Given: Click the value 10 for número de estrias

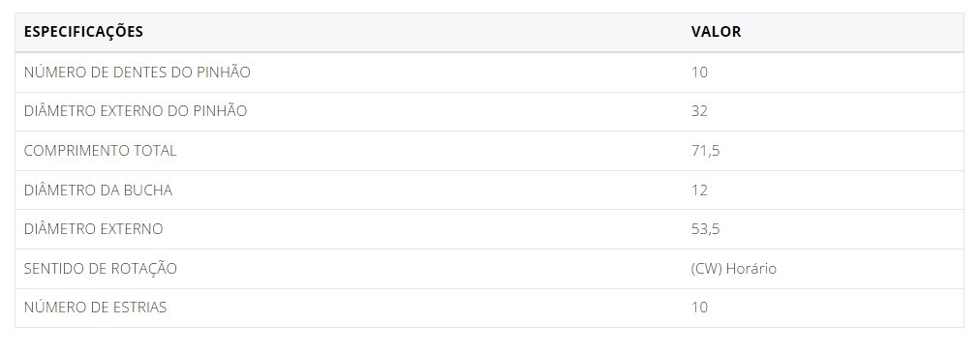Looking at the screenshot, I should [x=699, y=308].
